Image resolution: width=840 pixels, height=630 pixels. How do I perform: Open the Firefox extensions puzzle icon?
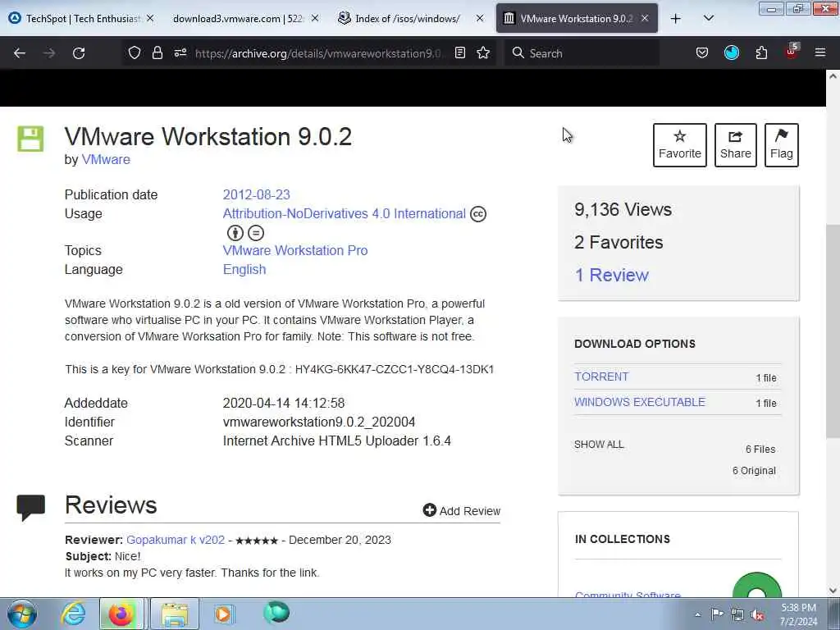pos(761,52)
